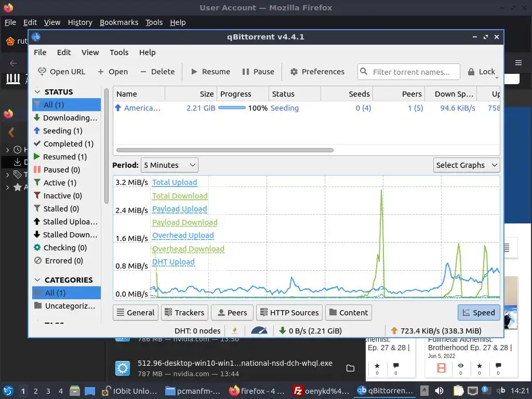The image size is (532, 399).
Task: Filter by Stalled Uploading status
Action: click(x=66, y=221)
